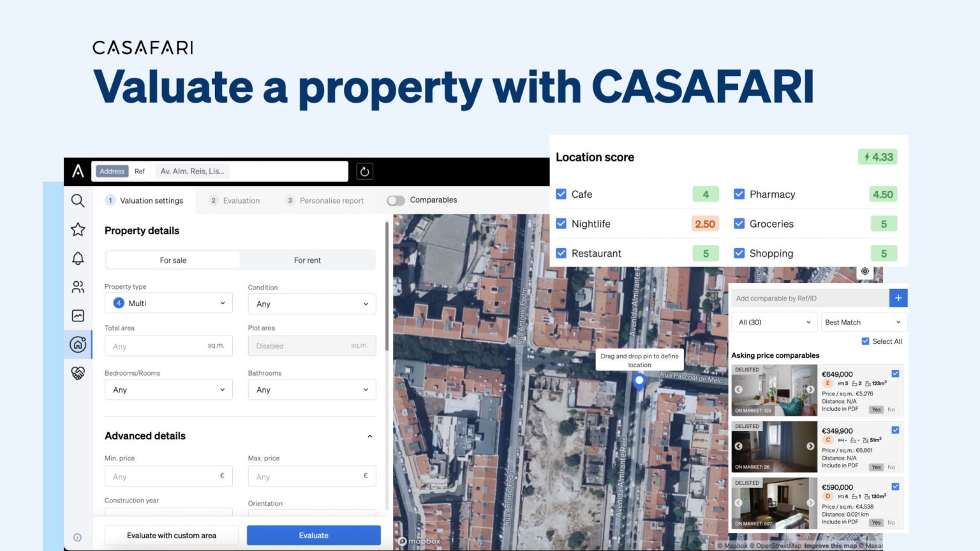Screen dimensions: 980x551
Task: Choose Yes for PDF on €349,900 listing
Action: [x=876, y=467]
